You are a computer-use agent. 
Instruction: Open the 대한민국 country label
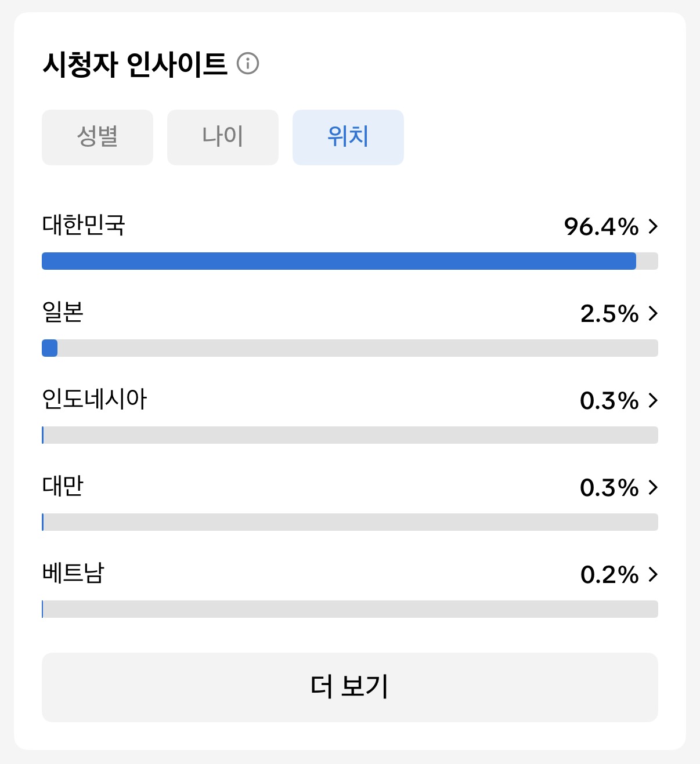click(84, 225)
